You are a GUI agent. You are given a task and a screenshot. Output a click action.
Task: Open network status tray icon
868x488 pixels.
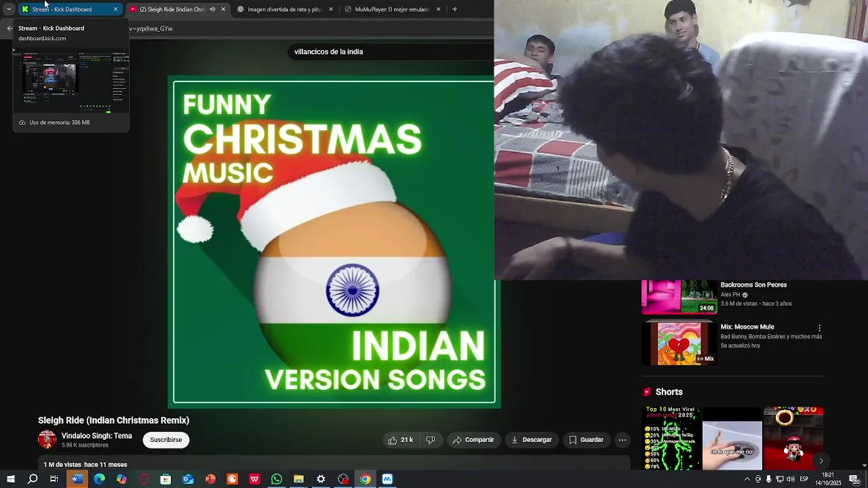(x=780, y=479)
